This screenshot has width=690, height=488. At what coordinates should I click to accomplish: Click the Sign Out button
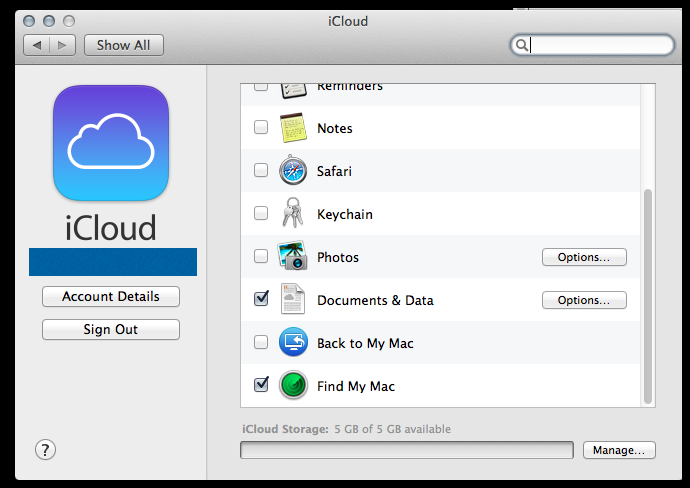coord(111,329)
